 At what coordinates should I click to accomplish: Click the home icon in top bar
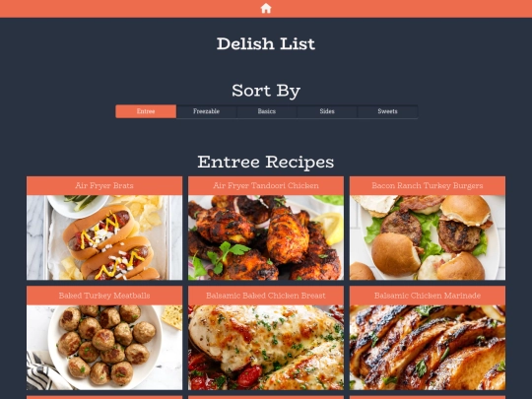(266, 8)
